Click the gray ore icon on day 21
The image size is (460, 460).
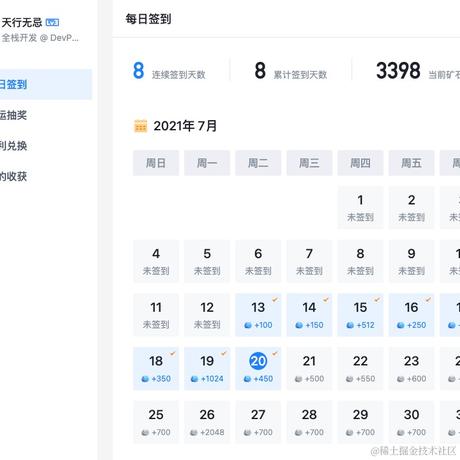pos(299,379)
